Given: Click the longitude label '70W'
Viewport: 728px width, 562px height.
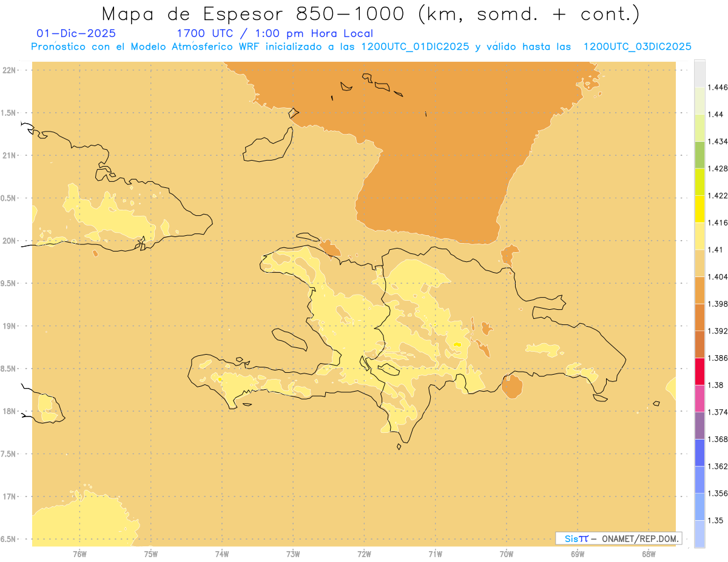Looking at the screenshot, I should [507, 554].
